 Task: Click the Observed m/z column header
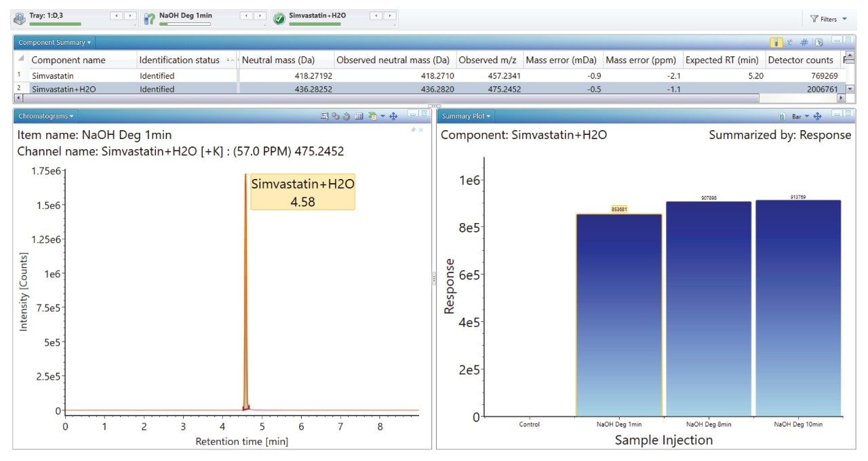(489, 60)
